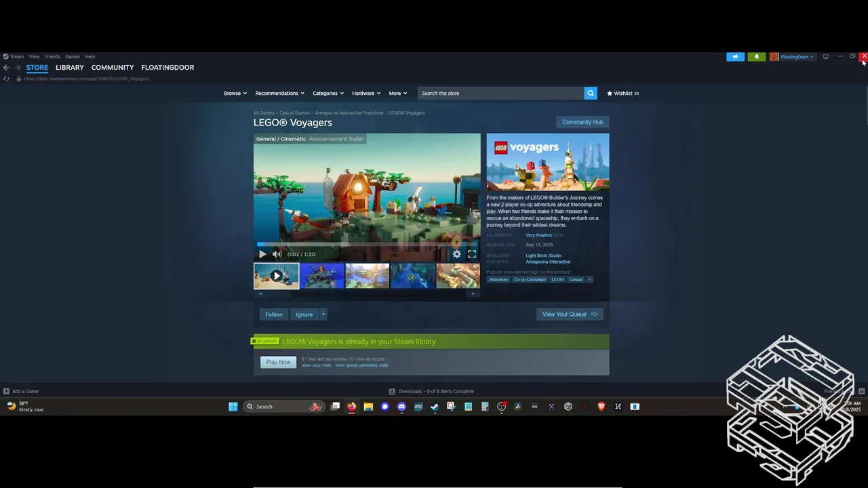Image resolution: width=868 pixels, height=488 pixels.
Task: Open the Browse dropdown menu
Action: 235,93
